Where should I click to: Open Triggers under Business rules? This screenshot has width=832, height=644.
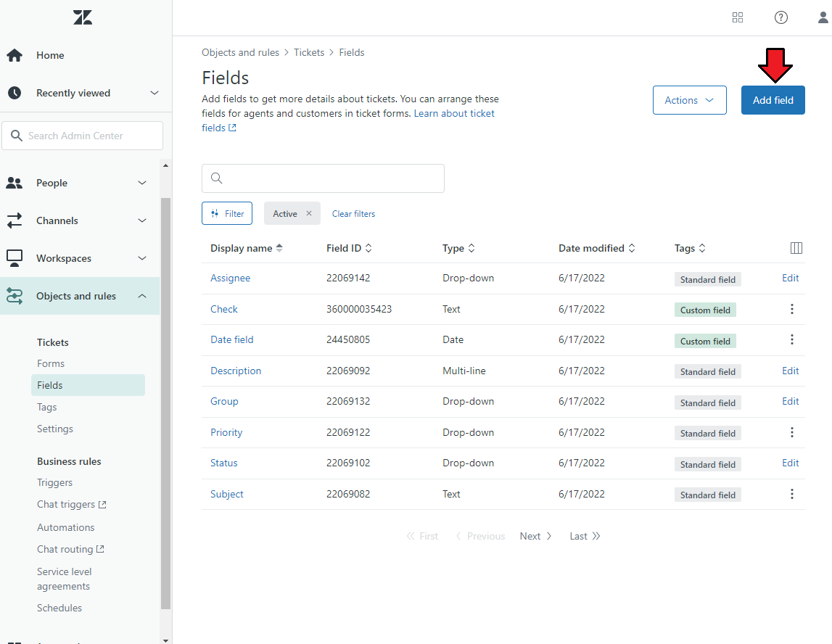pos(54,482)
